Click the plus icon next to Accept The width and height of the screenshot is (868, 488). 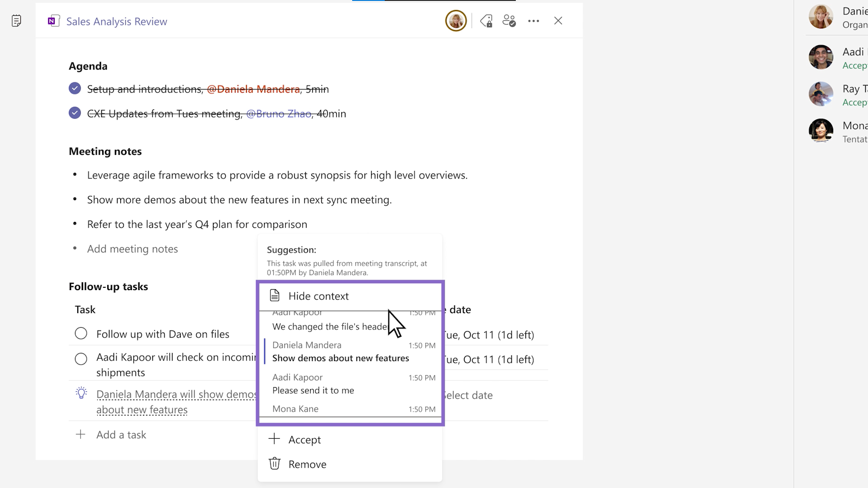click(x=274, y=439)
